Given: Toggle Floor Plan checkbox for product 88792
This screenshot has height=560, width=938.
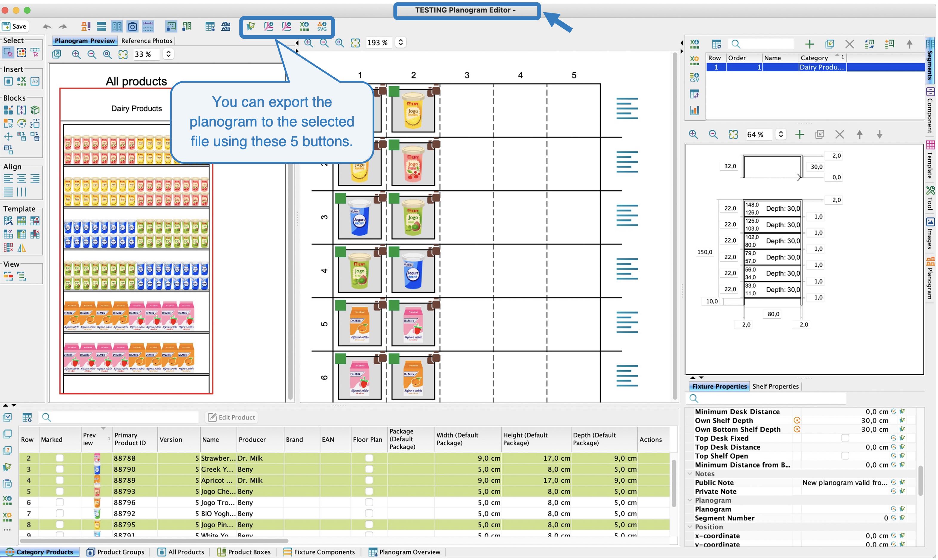Looking at the screenshot, I should point(369,513).
